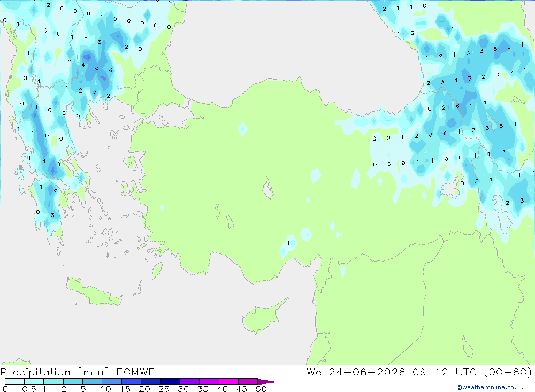Click the "09..12 UTC" time text
Image resolution: width=535 pixels, height=392 pixels.
445,372
